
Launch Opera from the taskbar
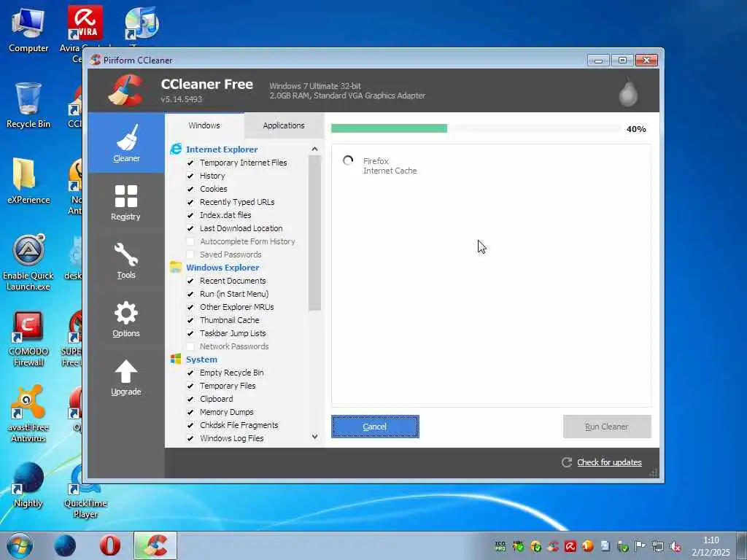tap(110, 545)
